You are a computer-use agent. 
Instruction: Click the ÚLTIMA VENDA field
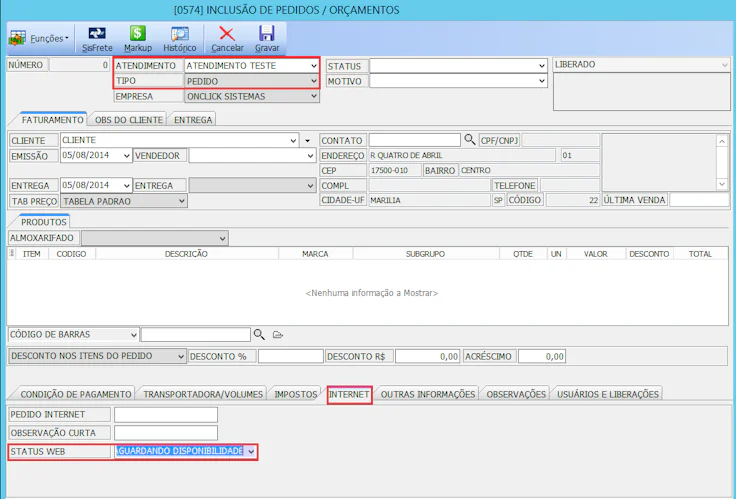tap(699, 200)
